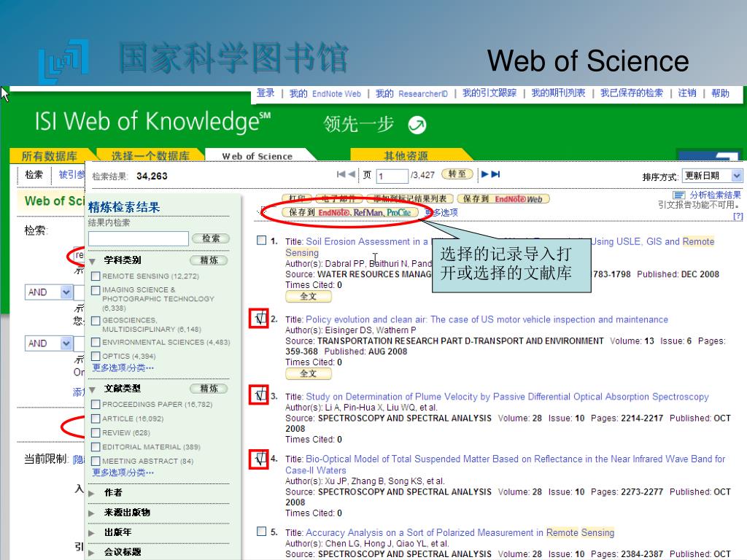Click the 帮助 link
Viewport: 747px width, 560px height.
720,93
